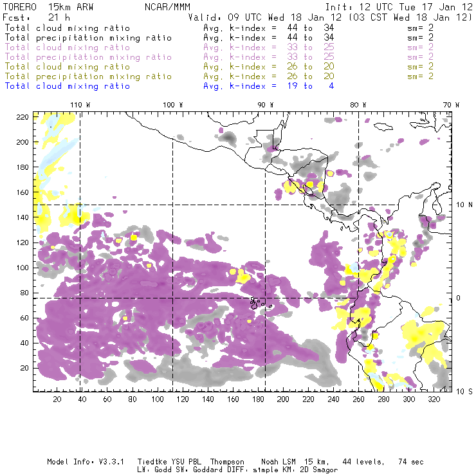The width and height of the screenshot is (476, 476).
Task: Click the '10 N' latitude label
Action: tap(464, 205)
